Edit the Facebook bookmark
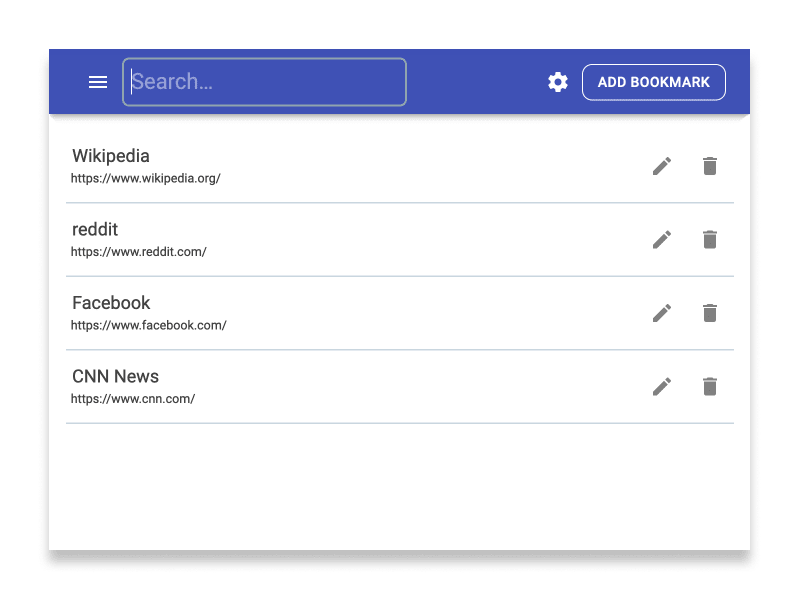The height and width of the screenshot is (600, 800). [662, 313]
